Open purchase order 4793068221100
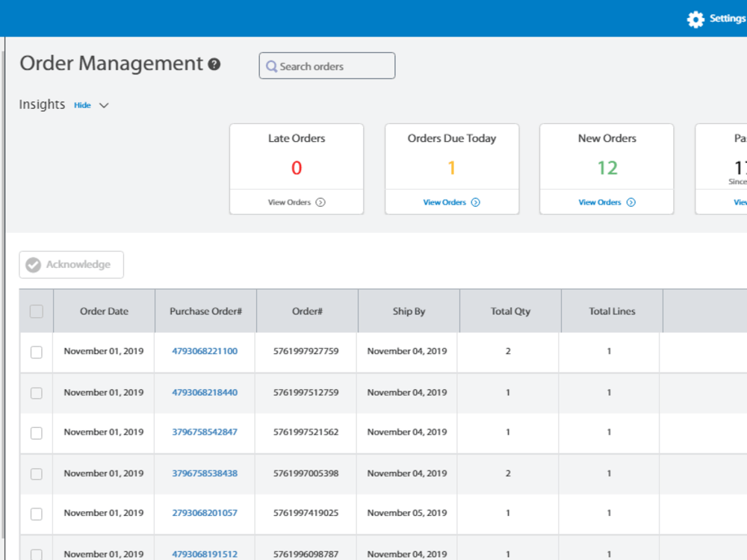This screenshot has height=560, width=747. point(205,351)
